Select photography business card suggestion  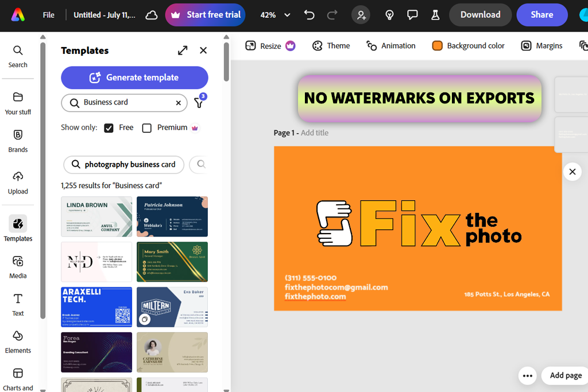point(124,165)
